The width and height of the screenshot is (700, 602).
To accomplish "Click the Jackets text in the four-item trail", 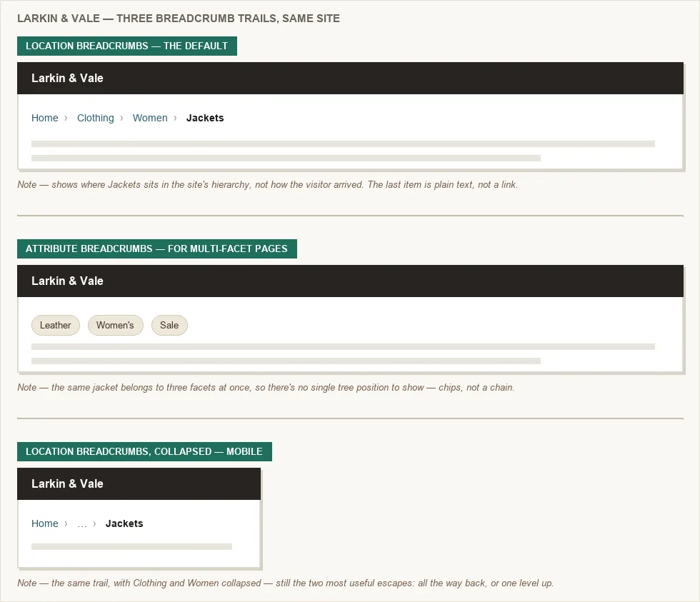I will [x=205, y=118].
